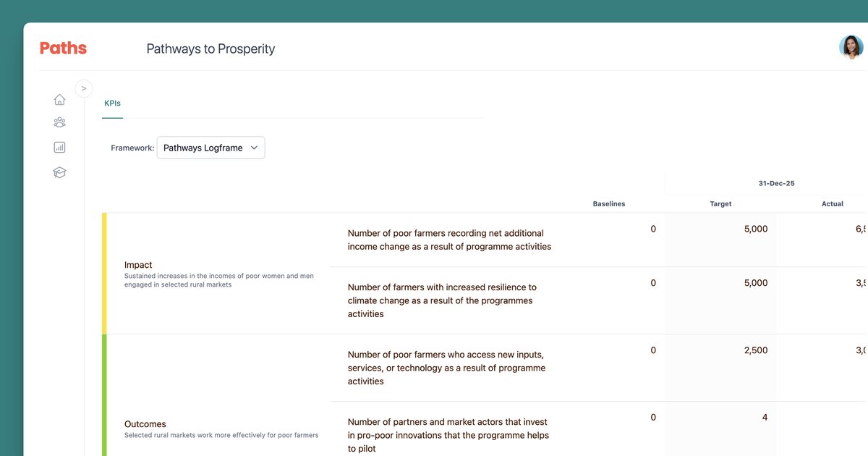
Task: Expand the sidebar using the arrow button
Action: coord(84,88)
